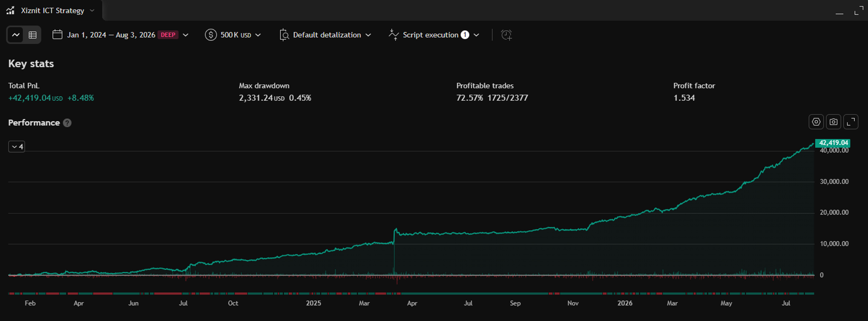Click the DEEP backtesting badge
The width and height of the screenshot is (868, 321).
click(168, 35)
